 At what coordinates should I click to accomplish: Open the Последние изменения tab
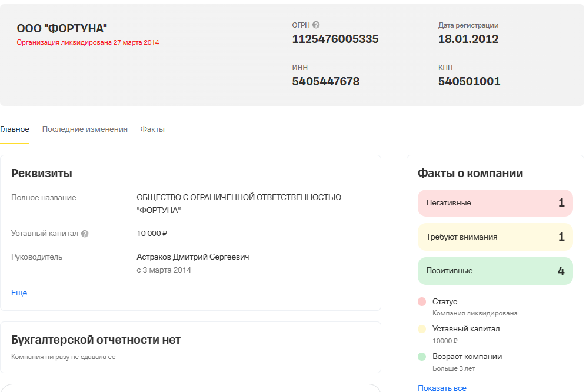[85, 129]
